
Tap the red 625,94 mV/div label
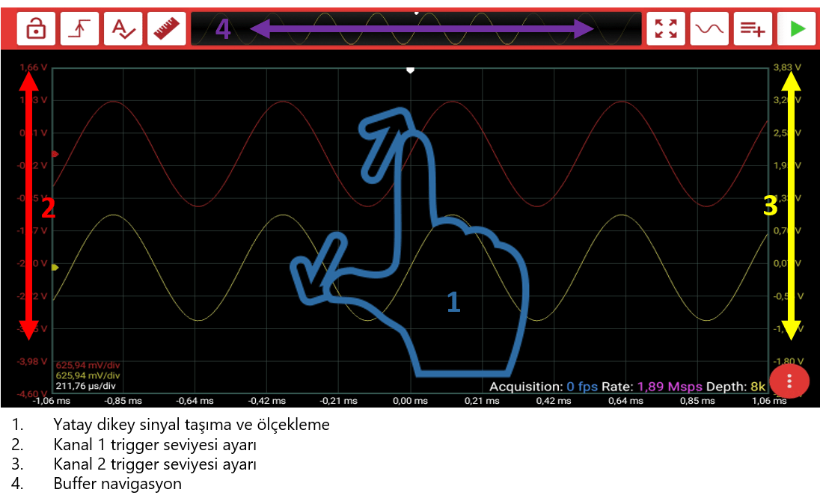pyautogui.click(x=88, y=365)
